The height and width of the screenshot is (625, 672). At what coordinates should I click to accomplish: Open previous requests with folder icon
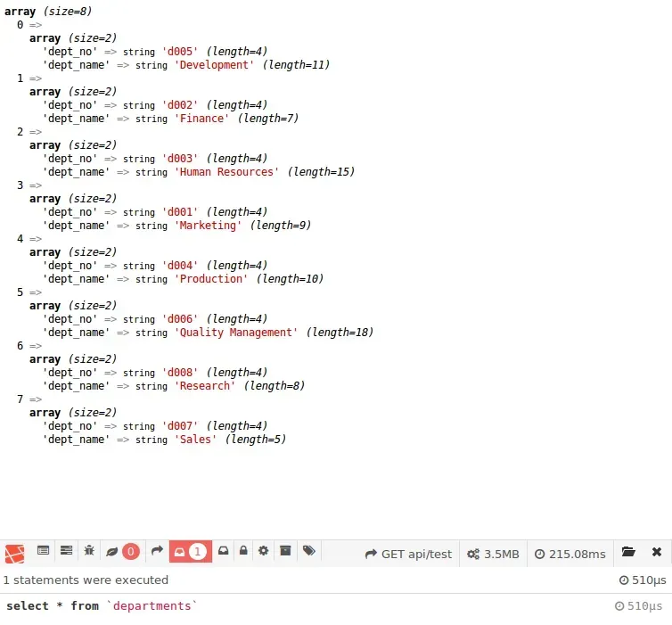pyautogui.click(x=628, y=552)
